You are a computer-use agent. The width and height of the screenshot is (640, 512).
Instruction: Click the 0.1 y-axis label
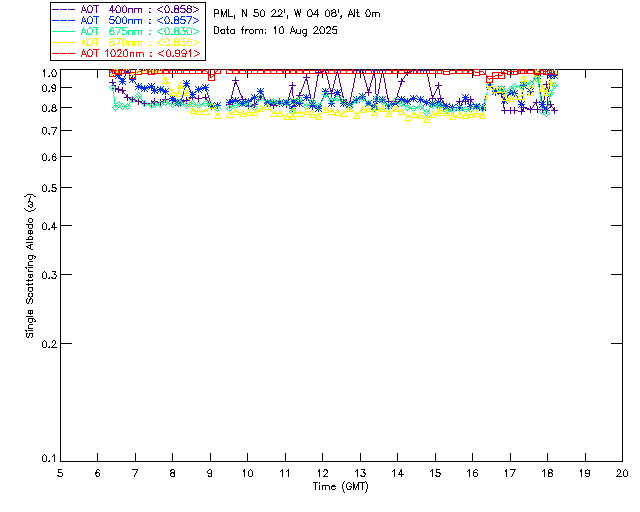(x=49, y=459)
